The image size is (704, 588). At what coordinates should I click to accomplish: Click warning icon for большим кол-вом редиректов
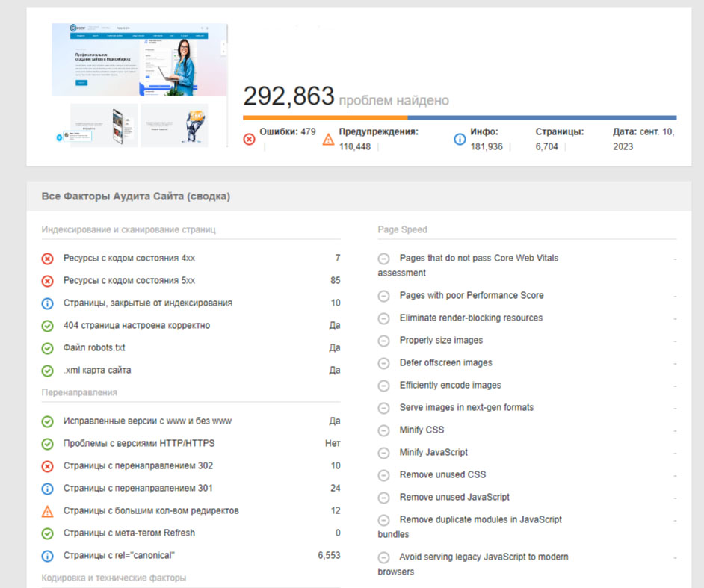point(48,511)
